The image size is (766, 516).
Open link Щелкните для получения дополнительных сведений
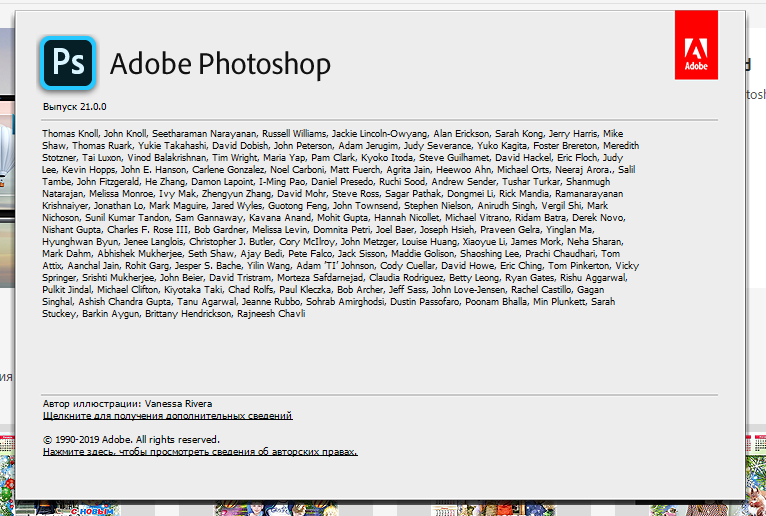click(x=168, y=416)
